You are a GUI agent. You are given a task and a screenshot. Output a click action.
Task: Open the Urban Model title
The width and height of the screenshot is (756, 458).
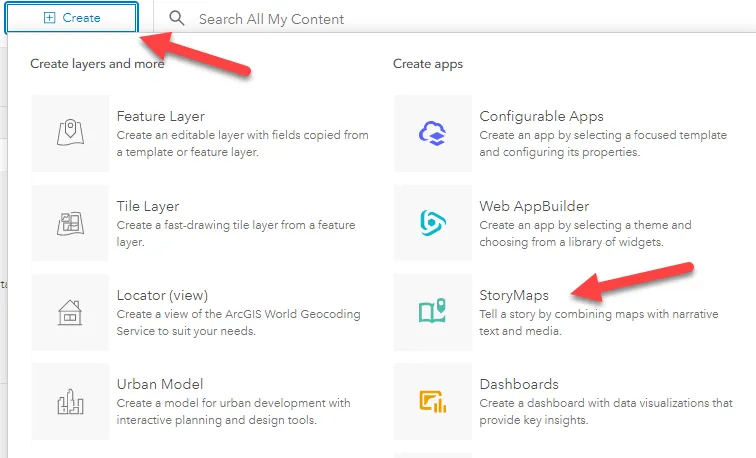160,384
